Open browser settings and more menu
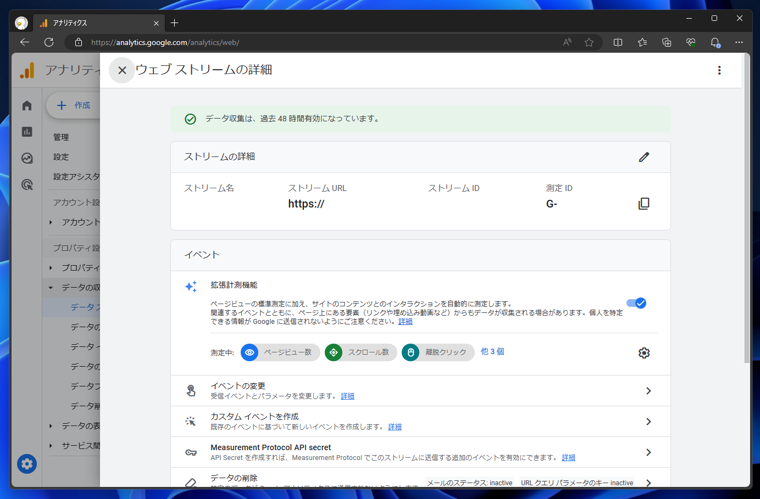760x499 pixels. click(x=739, y=42)
